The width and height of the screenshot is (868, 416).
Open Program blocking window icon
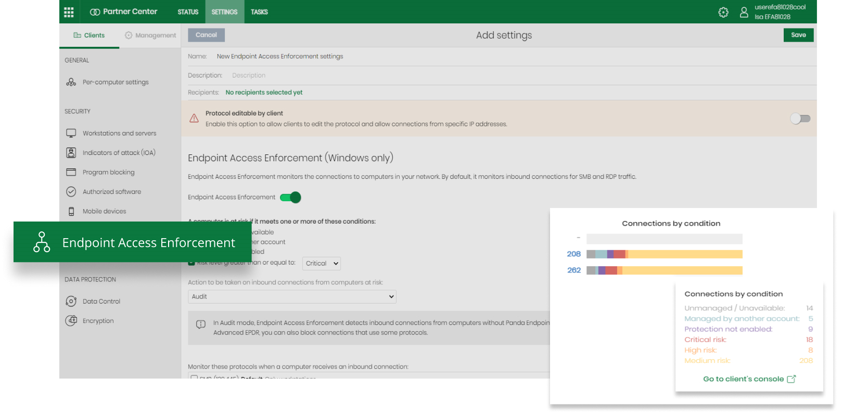tap(71, 172)
